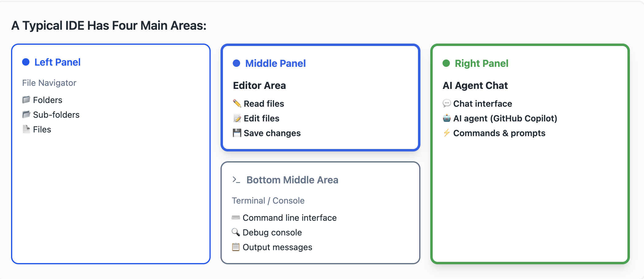Viewport: 644px width, 279px height.
Task: Click the document icon beside Files
Action: click(x=26, y=129)
